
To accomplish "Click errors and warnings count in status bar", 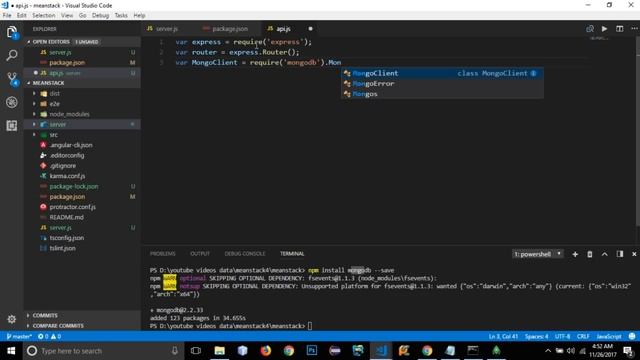I will (x=49, y=336).
